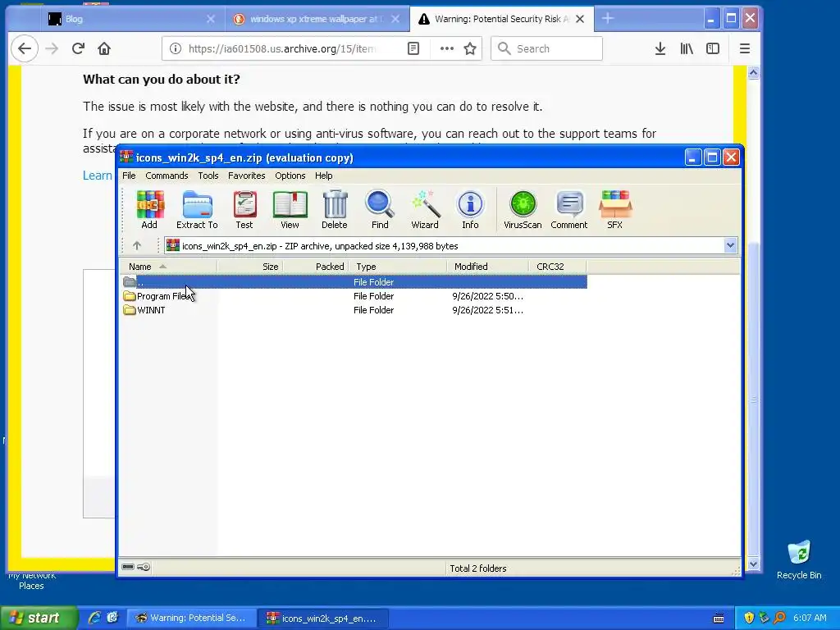Screen dimensions: 840x630
Task: Open Firefox downloads panel
Action: tap(660, 48)
